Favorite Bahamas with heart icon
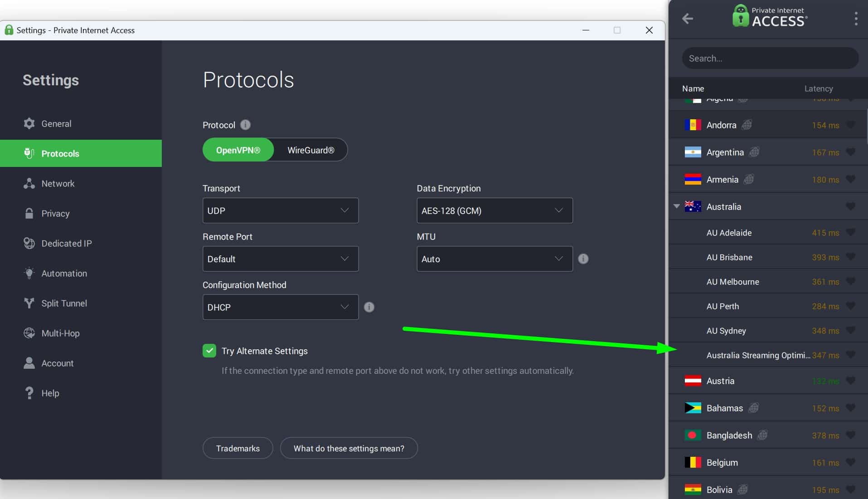The height and width of the screenshot is (499, 868). (851, 408)
